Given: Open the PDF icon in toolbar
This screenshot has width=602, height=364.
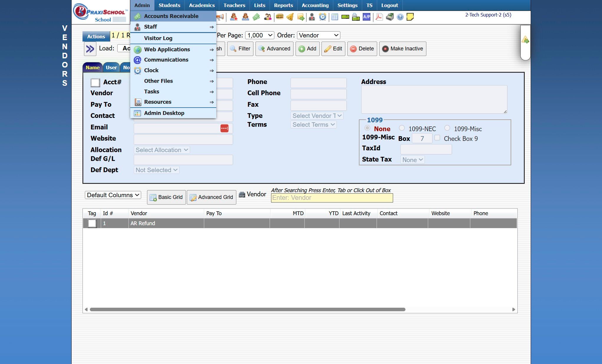Looking at the screenshot, I should tap(379, 17).
